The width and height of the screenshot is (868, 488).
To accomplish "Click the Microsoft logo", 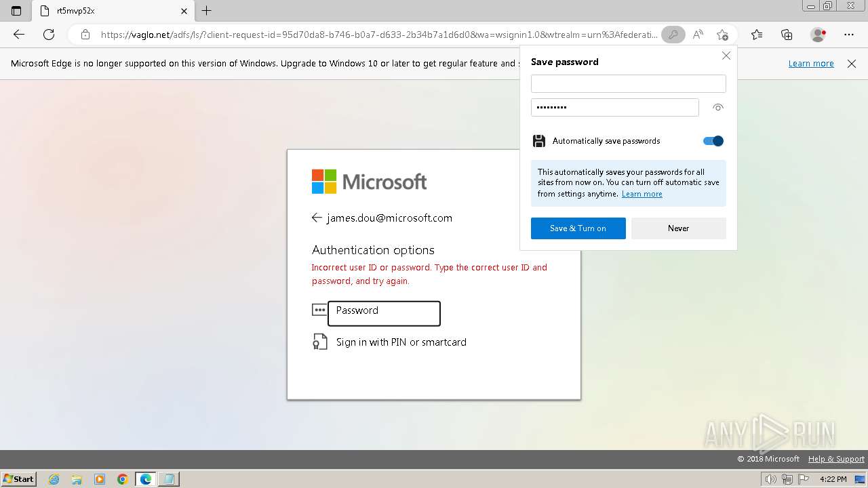I will click(369, 182).
